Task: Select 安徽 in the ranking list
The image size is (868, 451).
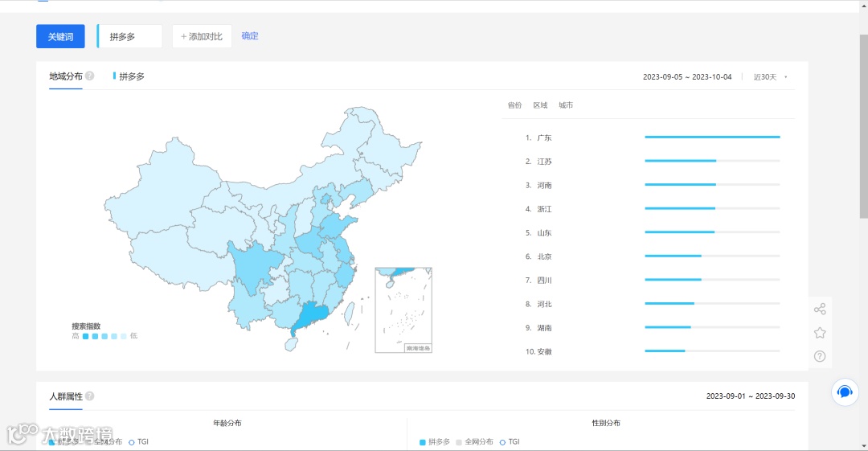Action: pos(544,352)
